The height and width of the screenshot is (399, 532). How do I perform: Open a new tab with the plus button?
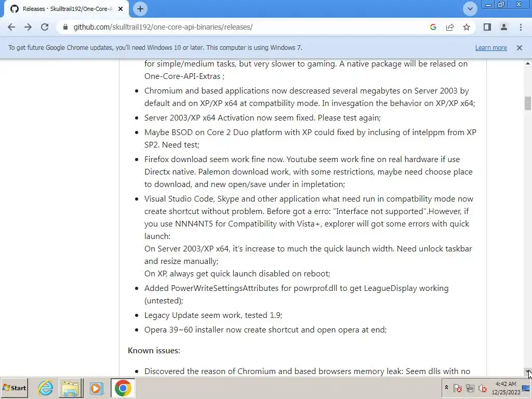tap(140, 9)
